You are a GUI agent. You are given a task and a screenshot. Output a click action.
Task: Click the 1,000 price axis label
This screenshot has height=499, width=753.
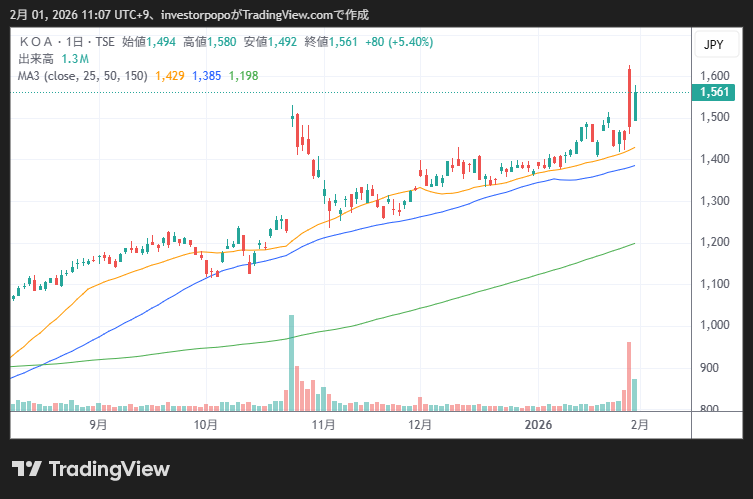coord(714,326)
